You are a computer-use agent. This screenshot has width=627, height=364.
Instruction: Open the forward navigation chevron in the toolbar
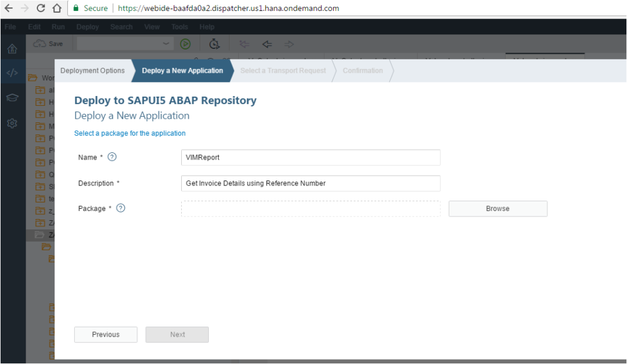click(288, 43)
